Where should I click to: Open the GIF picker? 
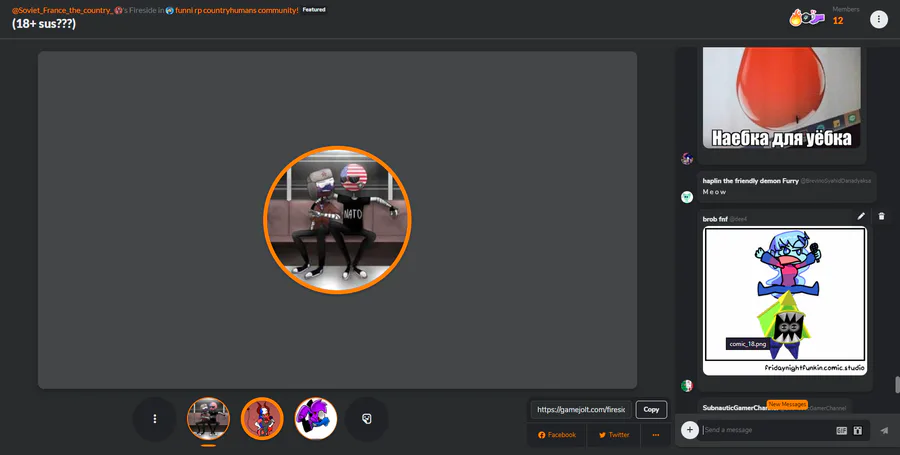(x=841, y=430)
